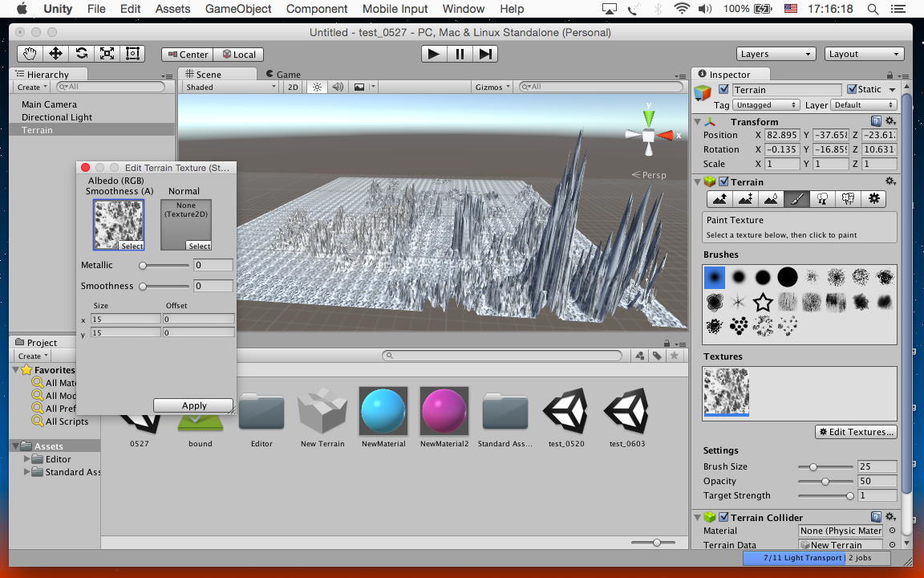Select the Place Trees tool
The height and width of the screenshot is (578, 924).
(822, 199)
